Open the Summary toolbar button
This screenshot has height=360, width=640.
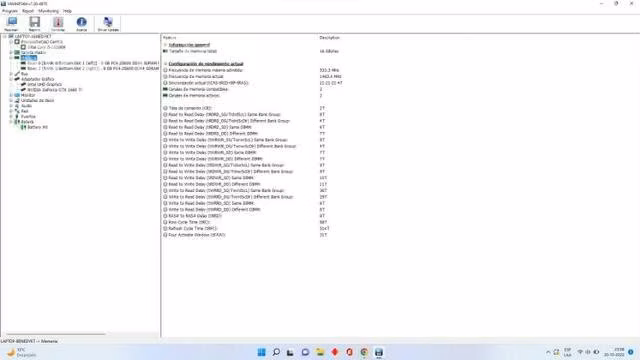point(12,24)
